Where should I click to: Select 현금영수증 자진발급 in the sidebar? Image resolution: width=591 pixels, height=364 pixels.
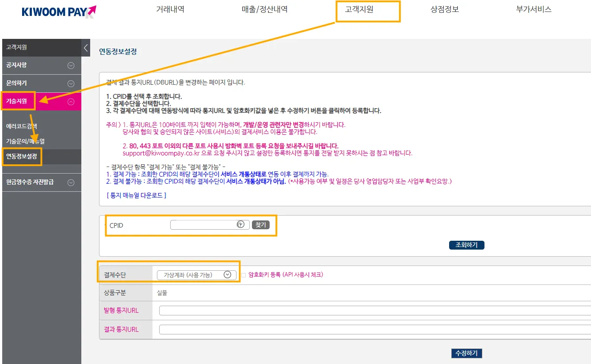pos(30,182)
